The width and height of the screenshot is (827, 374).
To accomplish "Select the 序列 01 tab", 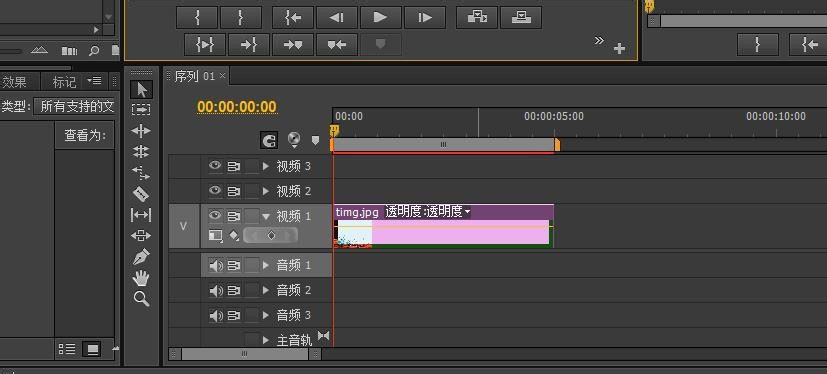I will point(195,76).
